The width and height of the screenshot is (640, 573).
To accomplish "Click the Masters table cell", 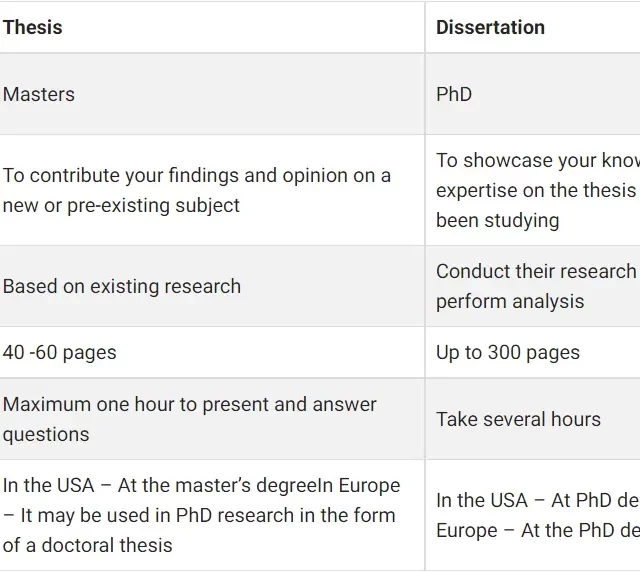I will pyautogui.click(x=39, y=94).
